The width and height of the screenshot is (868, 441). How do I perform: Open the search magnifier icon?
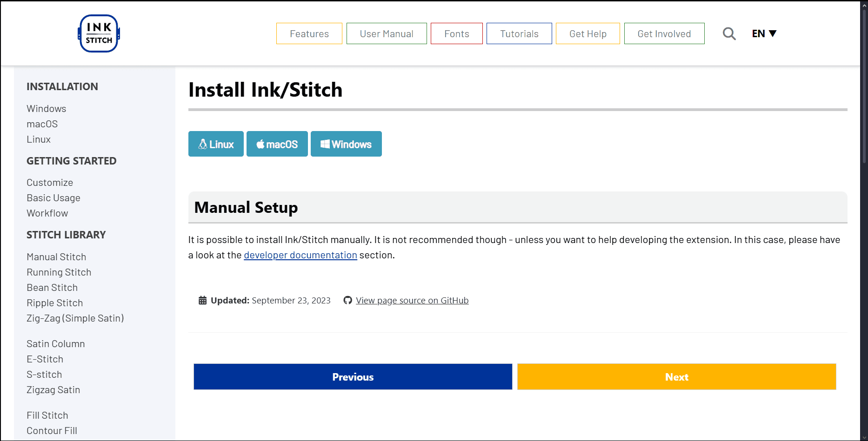pos(729,33)
